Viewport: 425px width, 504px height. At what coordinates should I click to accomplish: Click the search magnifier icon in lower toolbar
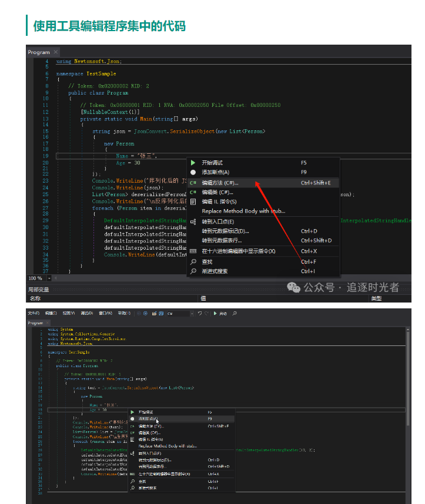tap(235, 314)
